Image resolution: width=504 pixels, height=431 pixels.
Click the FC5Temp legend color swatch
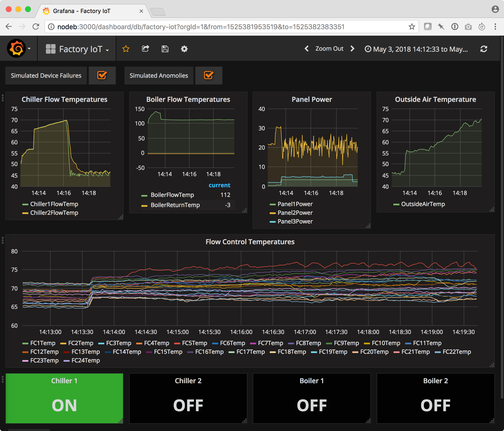pos(177,343)
